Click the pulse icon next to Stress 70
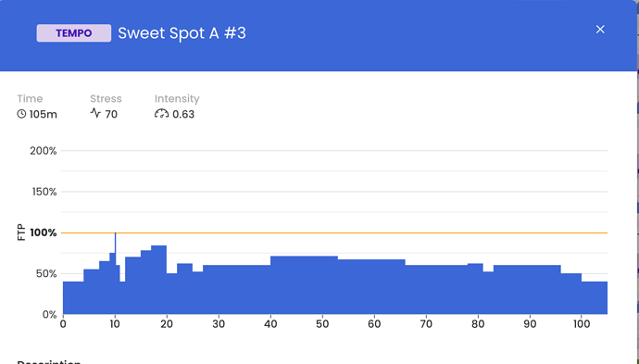This screenshot has height=364, width=639. [95, 113]
